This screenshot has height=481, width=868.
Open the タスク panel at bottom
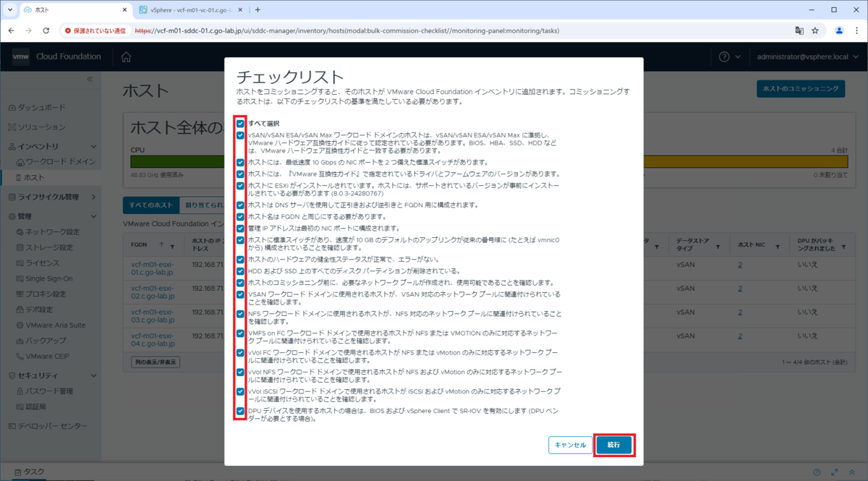coord(29,472)
